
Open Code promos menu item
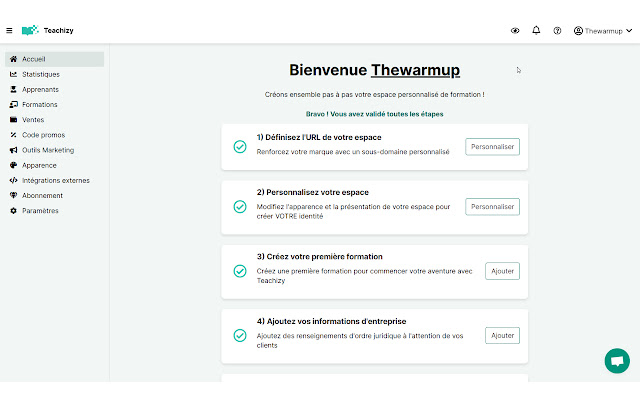pyautogui.click(x=55, y=135)
